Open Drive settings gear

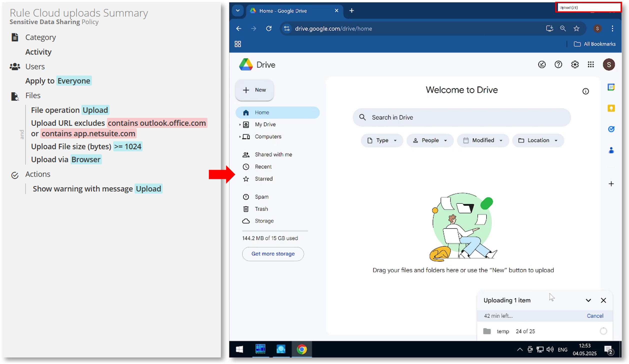[x=574, y=64]
